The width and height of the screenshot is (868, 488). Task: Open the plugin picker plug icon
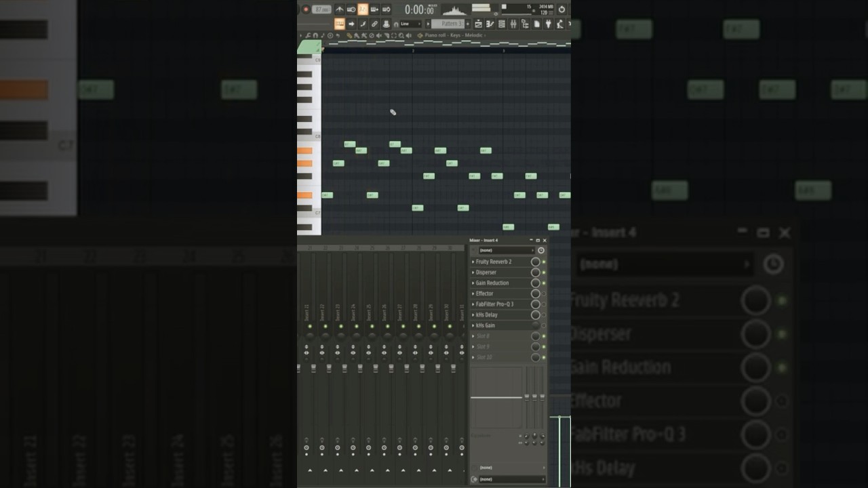(x=547, y=24)
